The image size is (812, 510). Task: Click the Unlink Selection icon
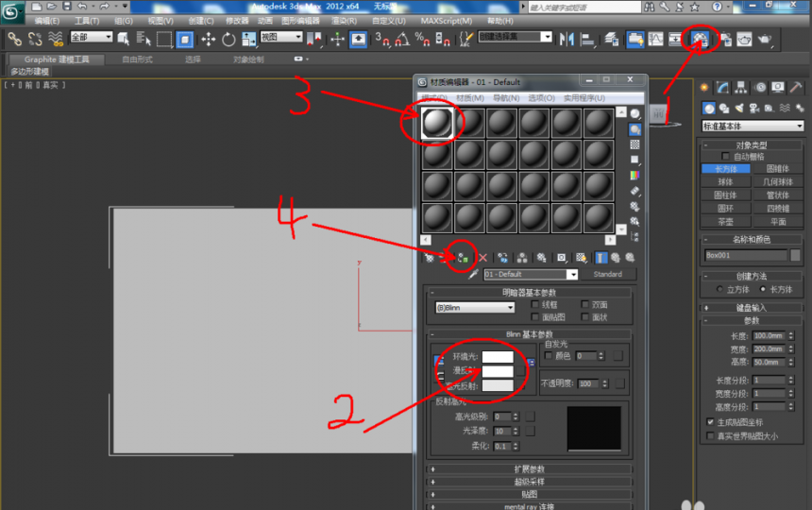point(35,40)
